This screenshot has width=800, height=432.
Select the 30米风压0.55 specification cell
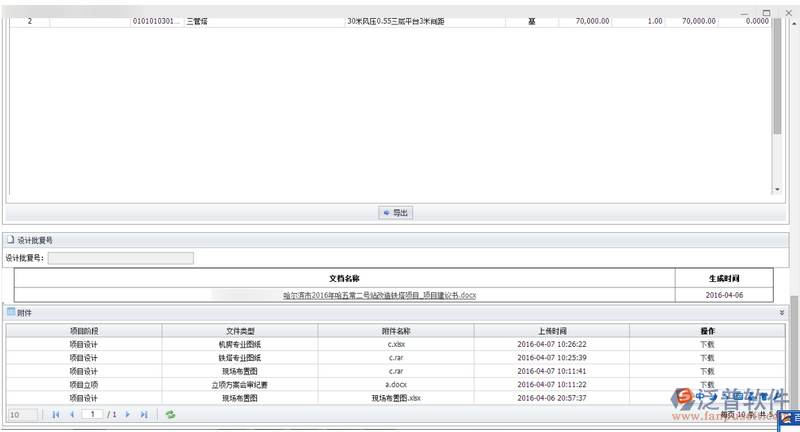[425, 21]
